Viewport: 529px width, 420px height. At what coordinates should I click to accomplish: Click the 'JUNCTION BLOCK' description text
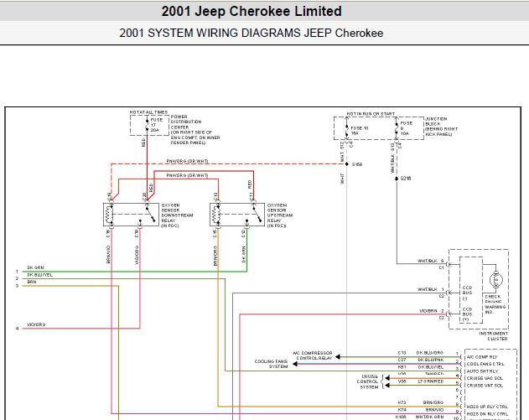(x=441, y=127)
